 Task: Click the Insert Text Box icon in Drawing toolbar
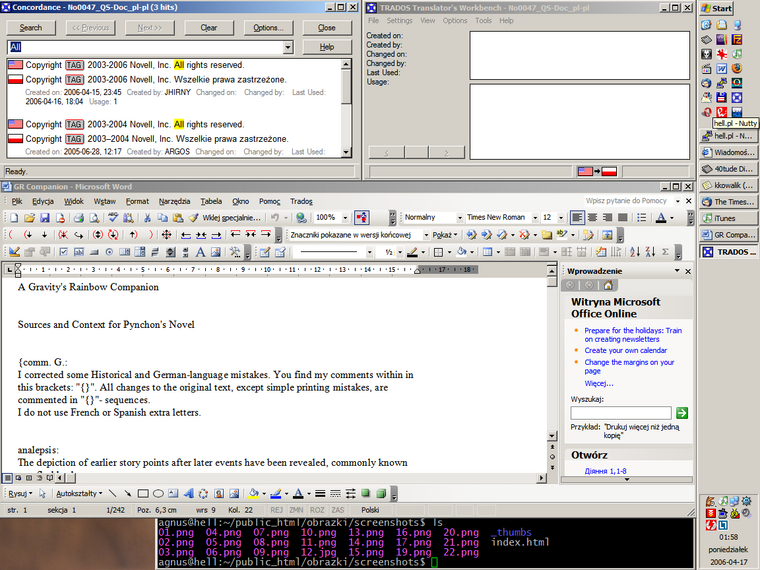pyautogui.click(x=173, y=494)
